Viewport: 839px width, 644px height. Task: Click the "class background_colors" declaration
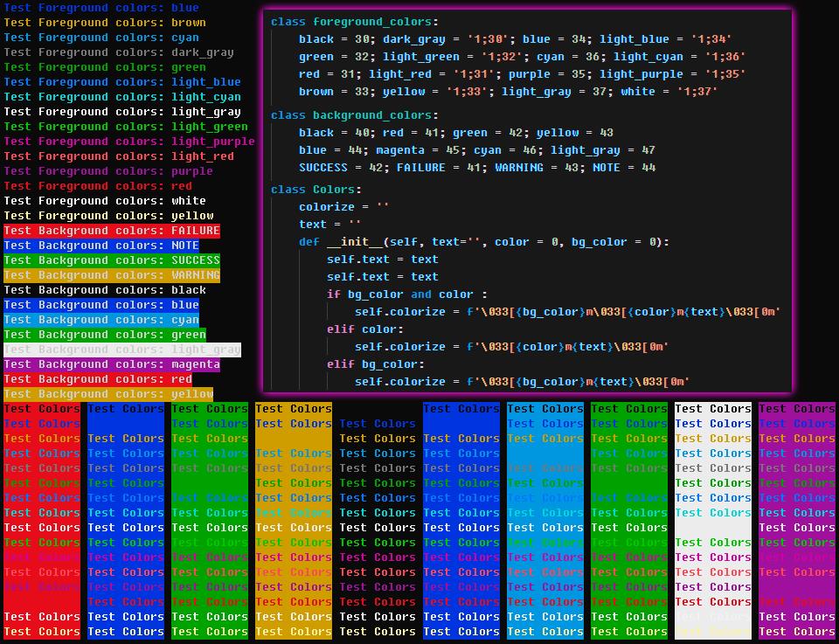pyautogui.click(x=354, y=115)
